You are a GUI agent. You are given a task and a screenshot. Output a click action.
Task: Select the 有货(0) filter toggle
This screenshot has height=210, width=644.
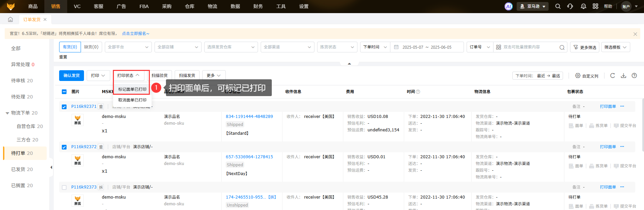[x=70, y=47]
